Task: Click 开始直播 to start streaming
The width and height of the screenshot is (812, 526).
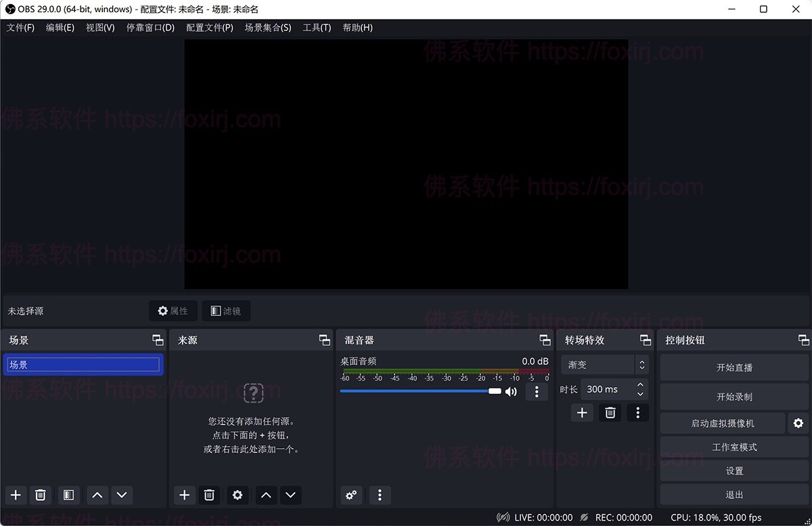Action: click(x=734, y=368)
